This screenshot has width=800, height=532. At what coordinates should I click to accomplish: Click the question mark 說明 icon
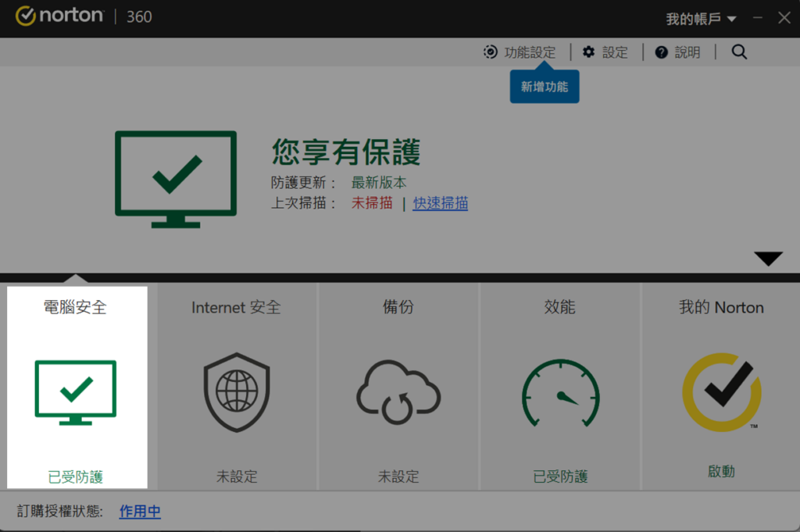click(x=661, y=52)
